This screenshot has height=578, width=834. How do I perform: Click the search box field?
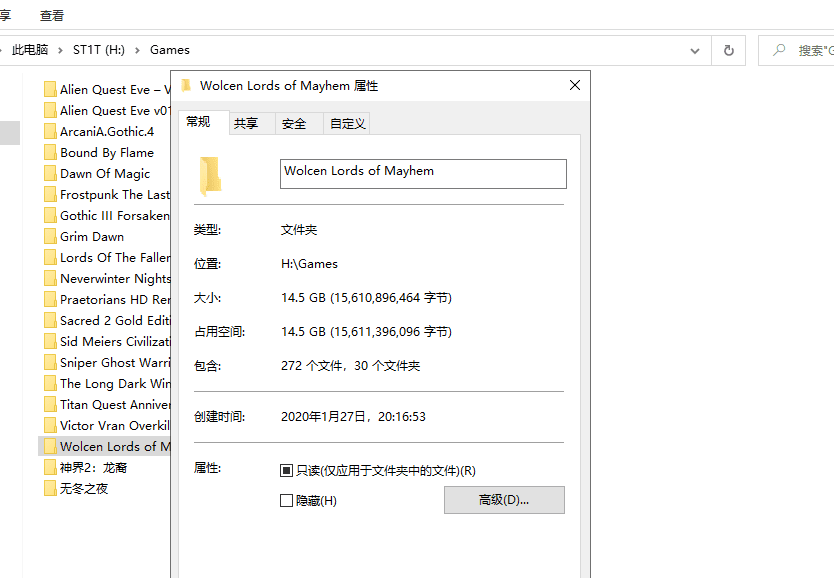pos(796,51)
